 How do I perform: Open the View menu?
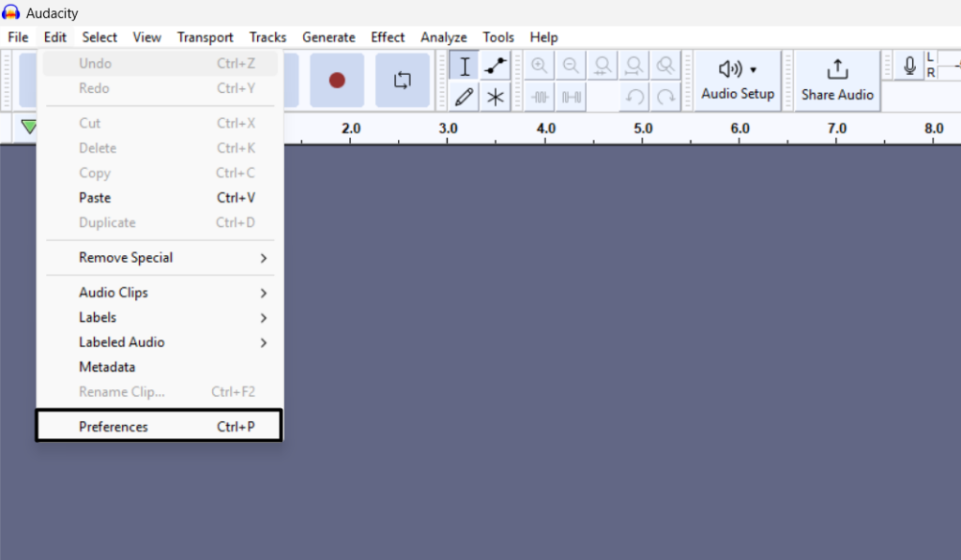pyautogui.click(x=147, y=38)
